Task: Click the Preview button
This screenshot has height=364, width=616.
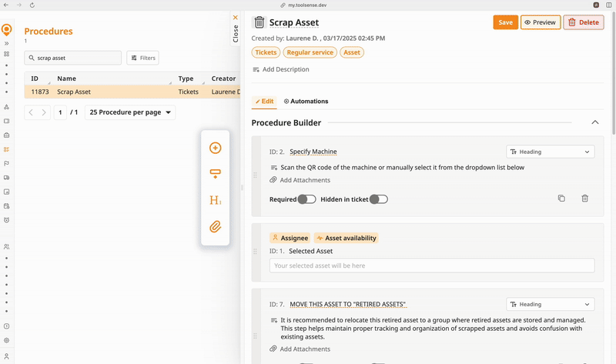Action: click(540, 22)
